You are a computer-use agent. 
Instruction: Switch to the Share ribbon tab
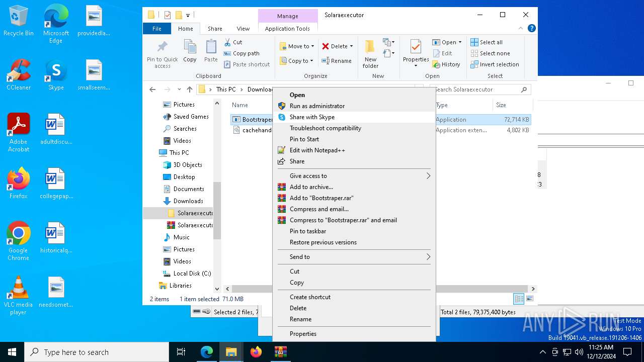pos(215,29)
